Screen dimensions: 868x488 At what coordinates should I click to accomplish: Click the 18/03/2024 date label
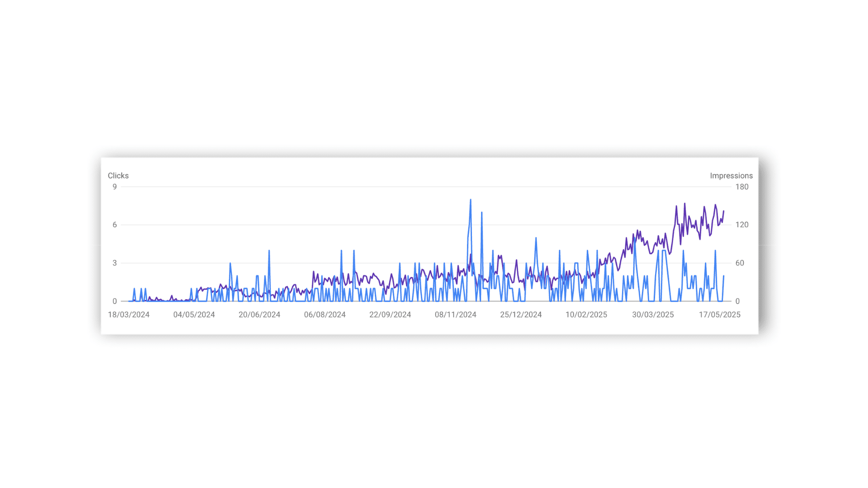(x=128, y=314)
